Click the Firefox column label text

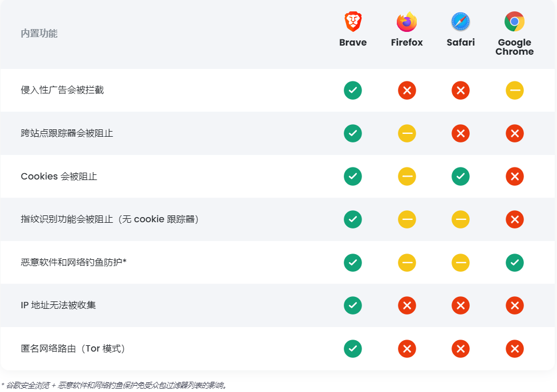406,42
